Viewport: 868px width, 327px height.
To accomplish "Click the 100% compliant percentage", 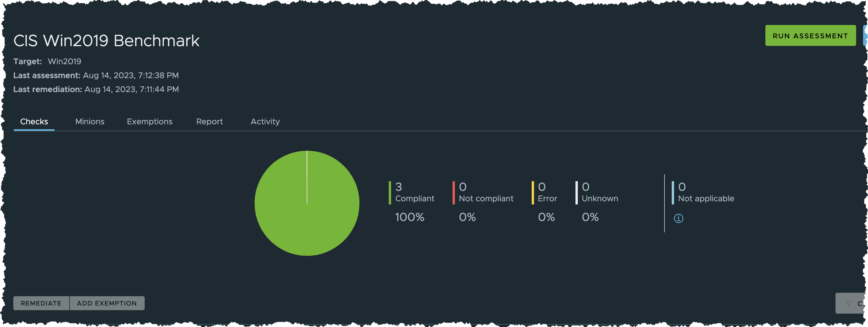I will (409, 217).
